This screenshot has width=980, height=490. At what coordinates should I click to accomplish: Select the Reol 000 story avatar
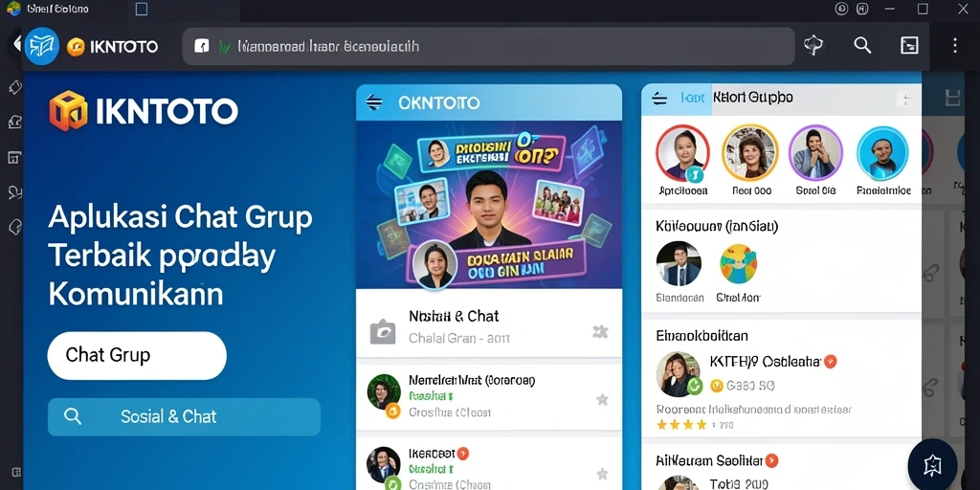pyautogui.click(x=750, y=152)
